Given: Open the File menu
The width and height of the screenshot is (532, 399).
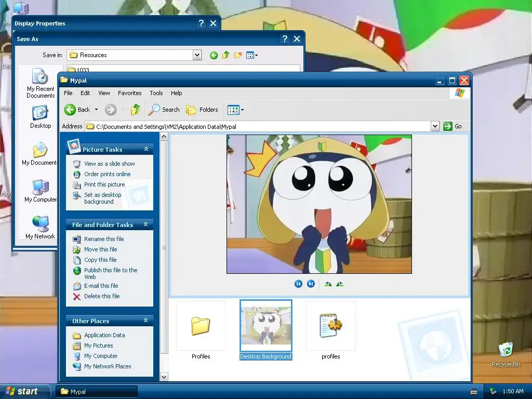Looking at the screenshot, I should coord(68,93).
